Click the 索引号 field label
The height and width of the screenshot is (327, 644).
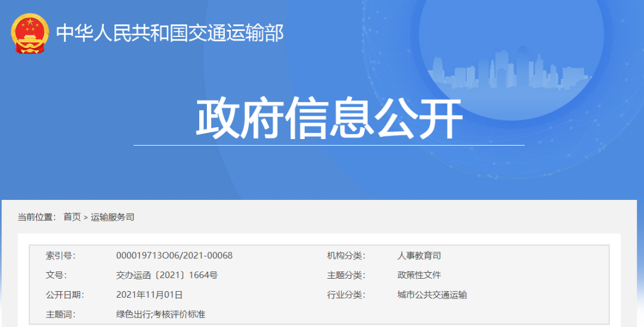pos(61,255)
